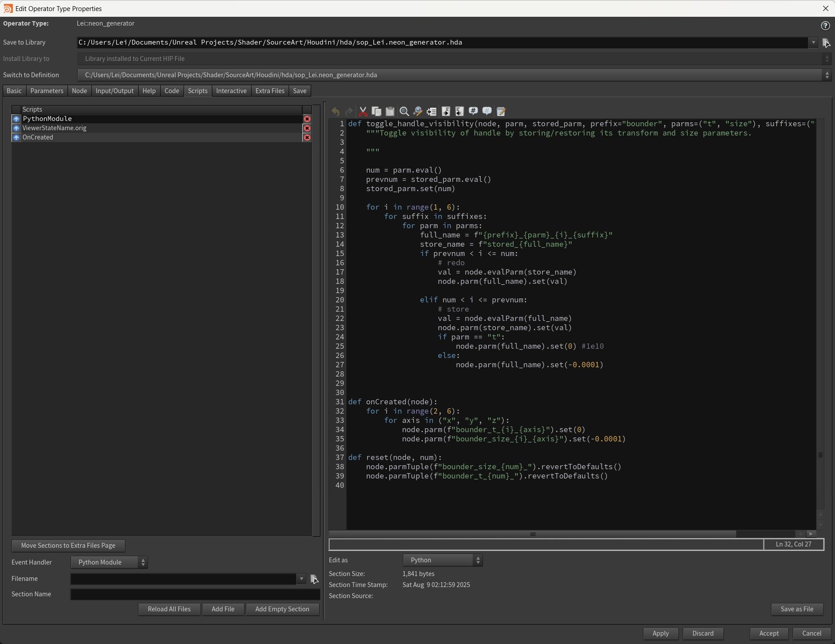Select the OnCreated script row
The image size is (835, 644).
(x=162, y=137)
